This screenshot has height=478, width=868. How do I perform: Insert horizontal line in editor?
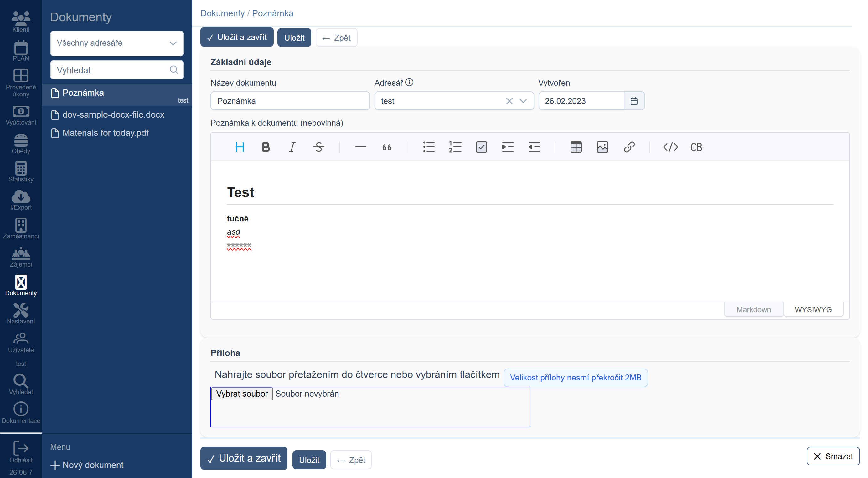tap(360, 147)
